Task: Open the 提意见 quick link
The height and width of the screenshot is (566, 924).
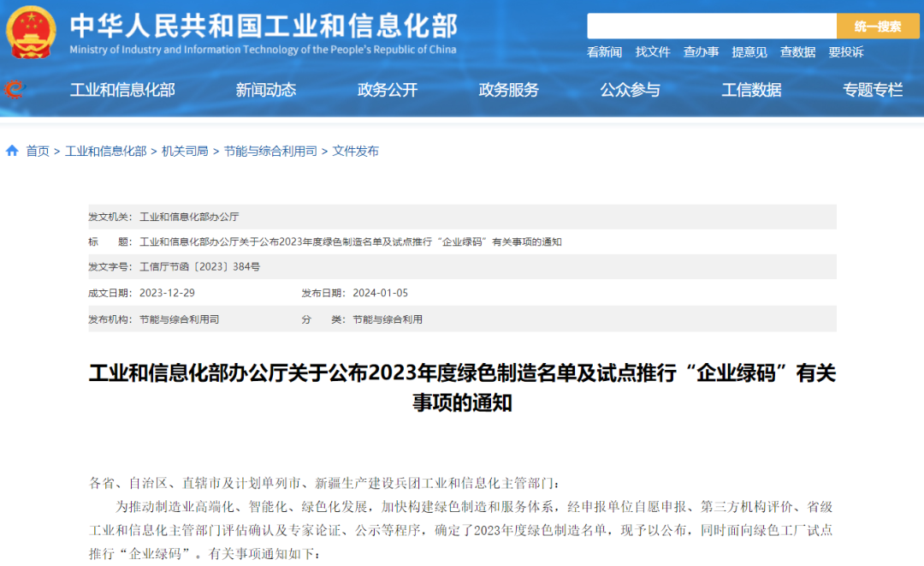Action: [749, 52]
